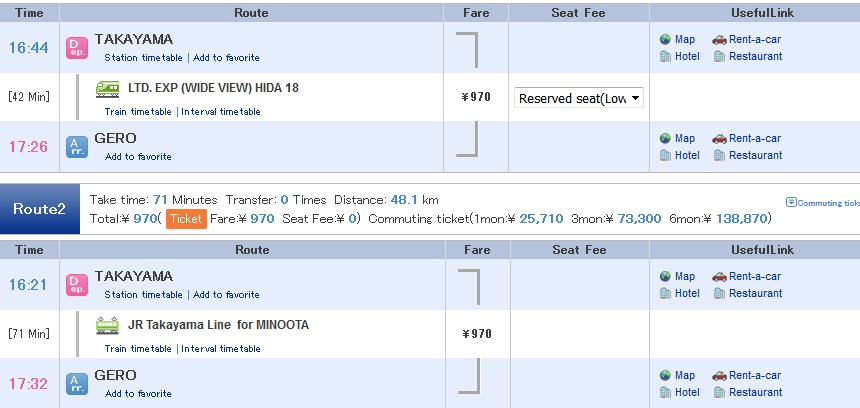Click the blue Arr. icon for GERO 17:26
The image size is (860, 408).
coord(77,147)
